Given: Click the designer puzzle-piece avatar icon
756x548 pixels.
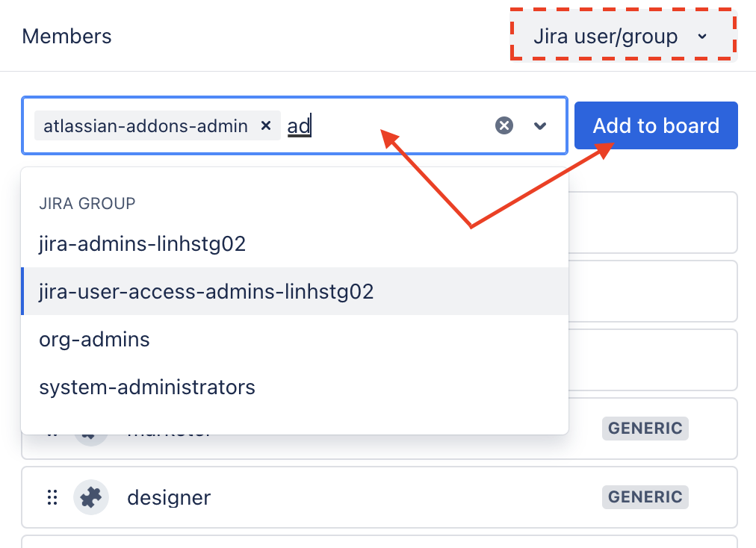Looking at the screenshot, I should click(90, 497).
